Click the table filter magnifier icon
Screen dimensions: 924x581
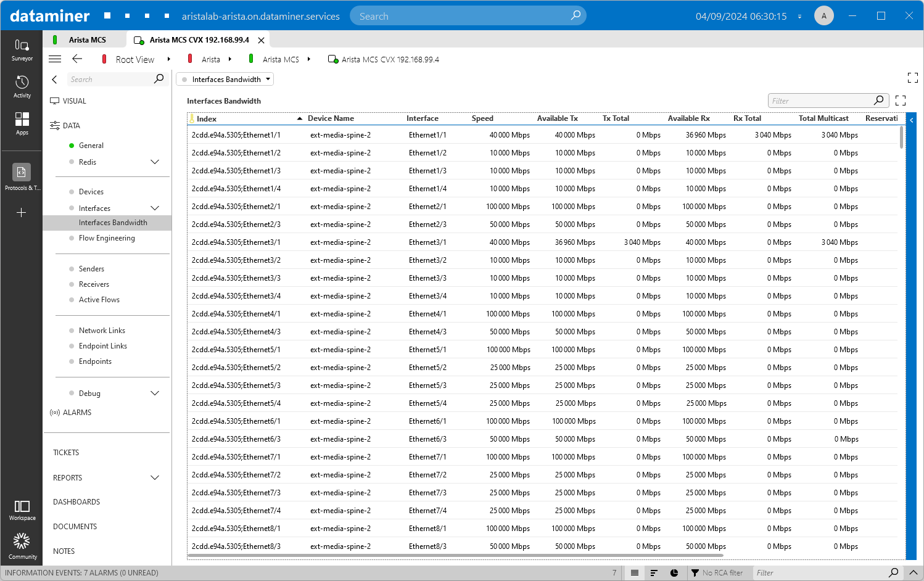(x=879, y=101)
